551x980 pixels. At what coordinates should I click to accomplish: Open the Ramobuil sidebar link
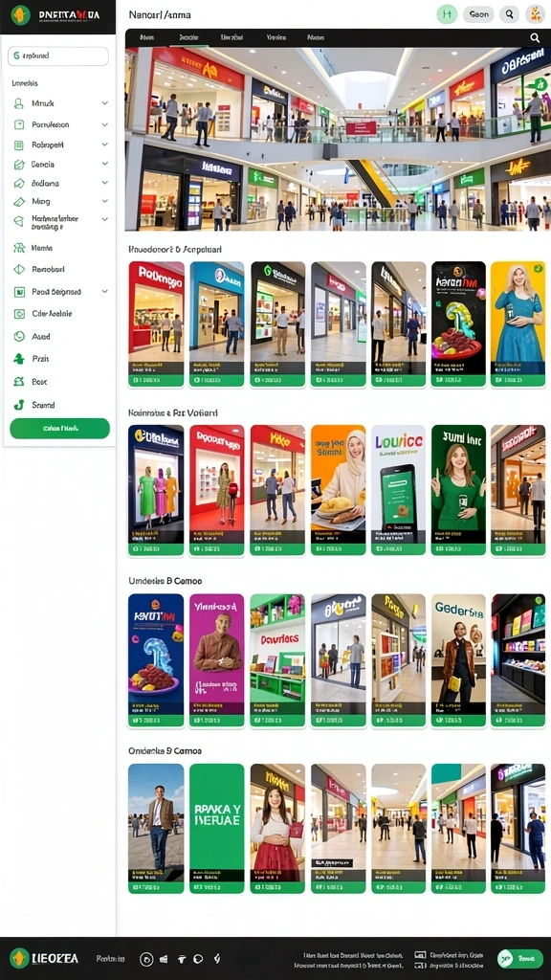[x=48, y=269]
